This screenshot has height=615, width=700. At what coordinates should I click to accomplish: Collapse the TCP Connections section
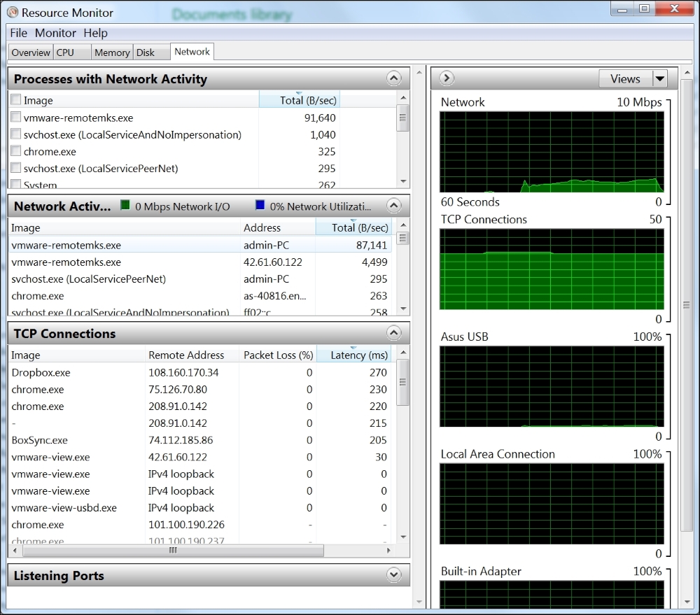[x=393, y=333]
